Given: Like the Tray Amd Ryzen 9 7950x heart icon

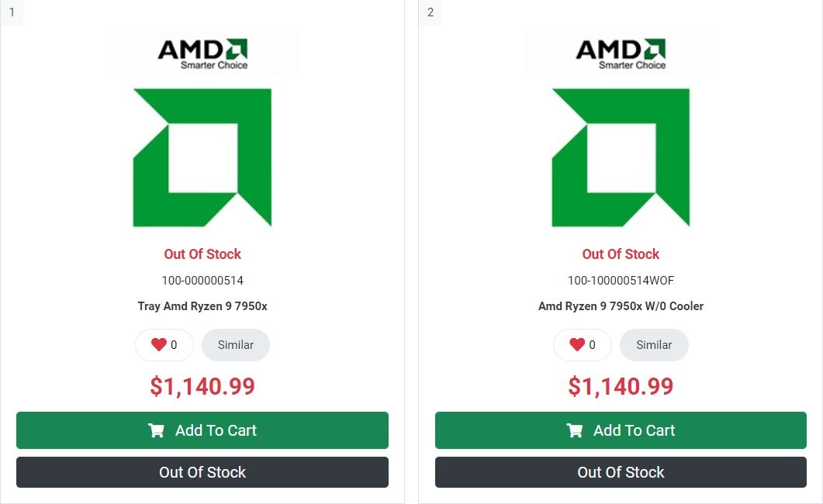Looking at the screenshot, I should tap(159, 345).
